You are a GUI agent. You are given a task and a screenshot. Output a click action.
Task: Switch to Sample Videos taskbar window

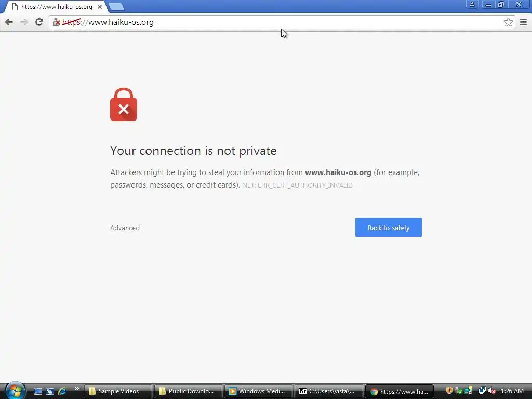[118, 391]
